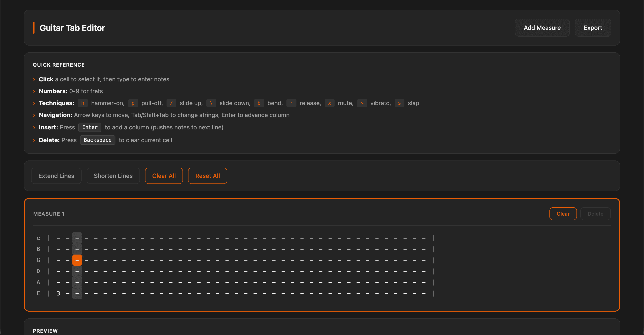The height and width of the screenshot is (335, 644).
Task: Click the 's' slap key badge
Action: pos(399,103)
